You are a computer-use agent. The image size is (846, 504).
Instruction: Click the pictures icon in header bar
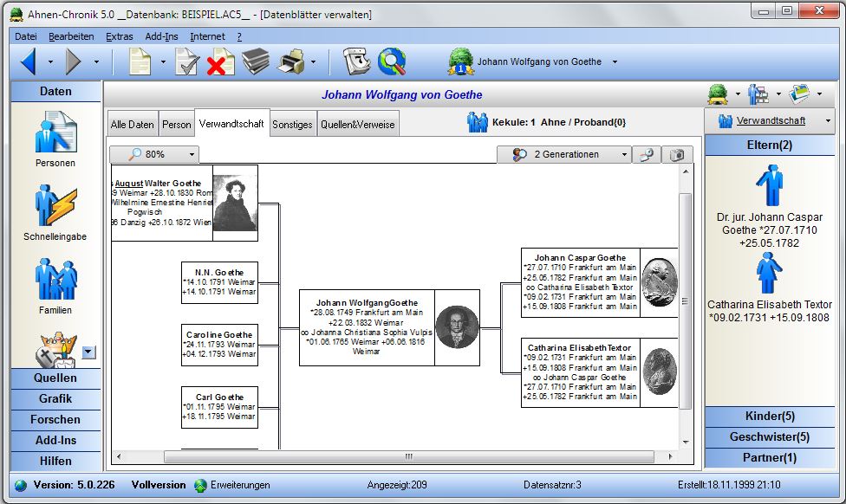(799, 94)
